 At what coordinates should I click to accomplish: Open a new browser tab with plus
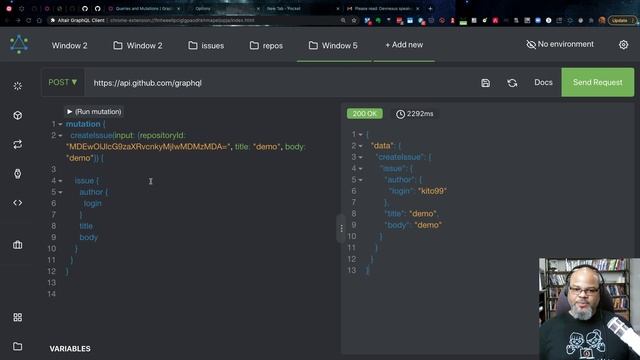click(x=430, y=9)
